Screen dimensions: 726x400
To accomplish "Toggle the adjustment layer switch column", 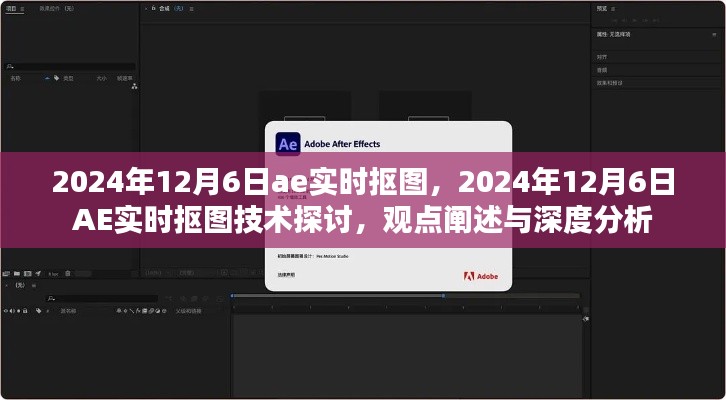I will pyautogui.click(x=157, y=311).
